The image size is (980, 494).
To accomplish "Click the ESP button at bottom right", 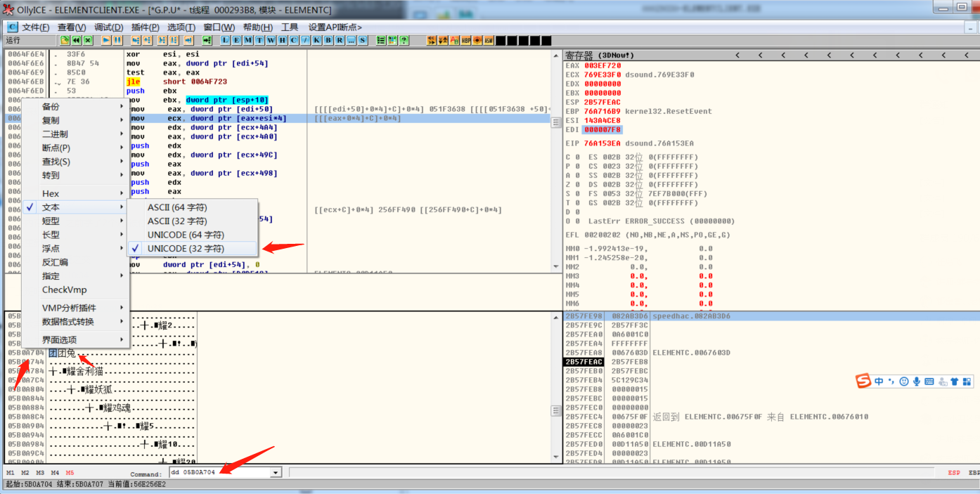I will click(x=954, y=473).
